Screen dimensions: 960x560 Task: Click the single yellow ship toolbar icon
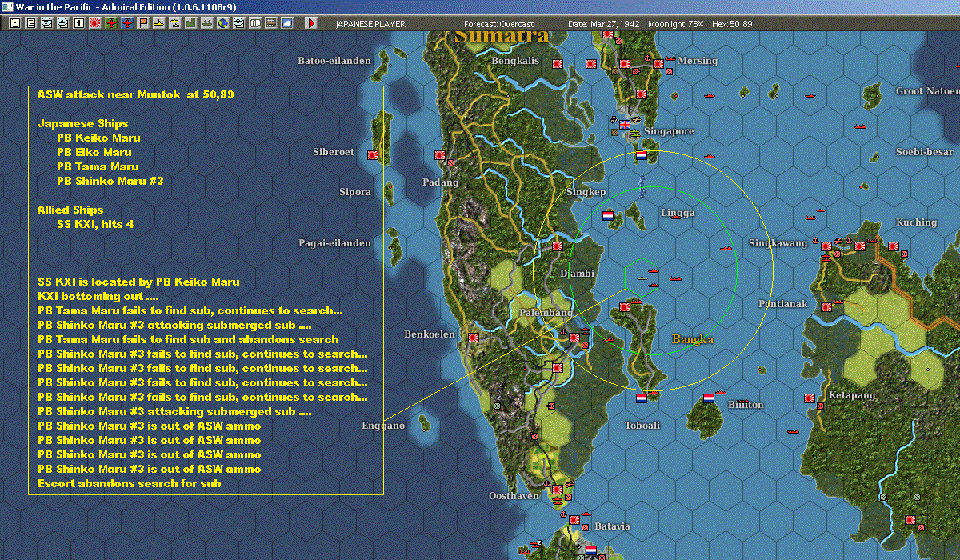[159, 23]
